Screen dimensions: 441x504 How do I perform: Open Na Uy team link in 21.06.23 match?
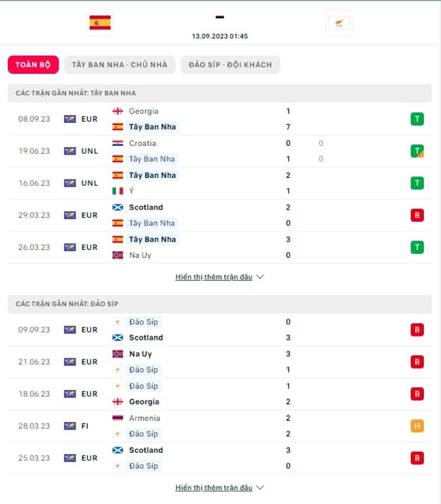pyautogui.click(x=140, y=354)
